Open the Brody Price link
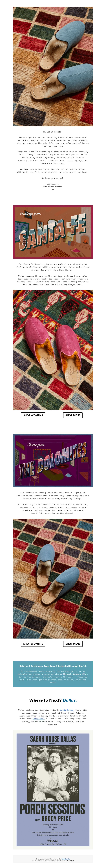This screenshot has height=868, width=106. [67, 710]
